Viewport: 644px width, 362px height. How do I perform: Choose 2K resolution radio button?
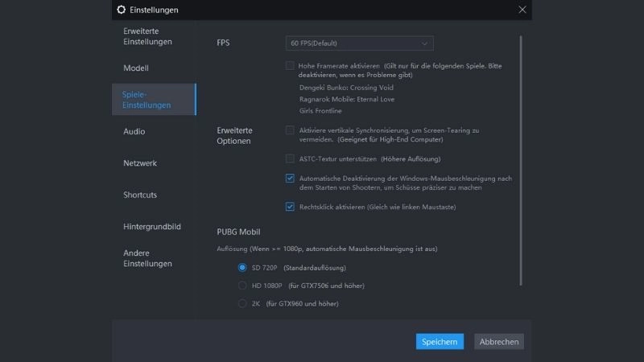click(x=242, y=303)
